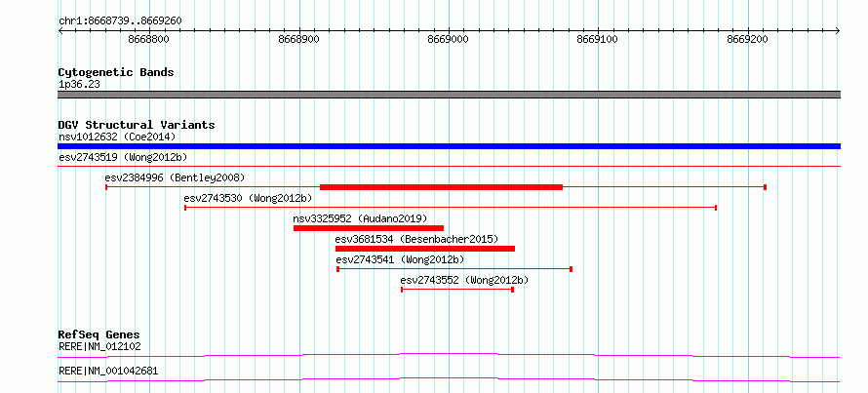Click the left arrow of the ruler

pyautogui.click(x=60, y=31)
